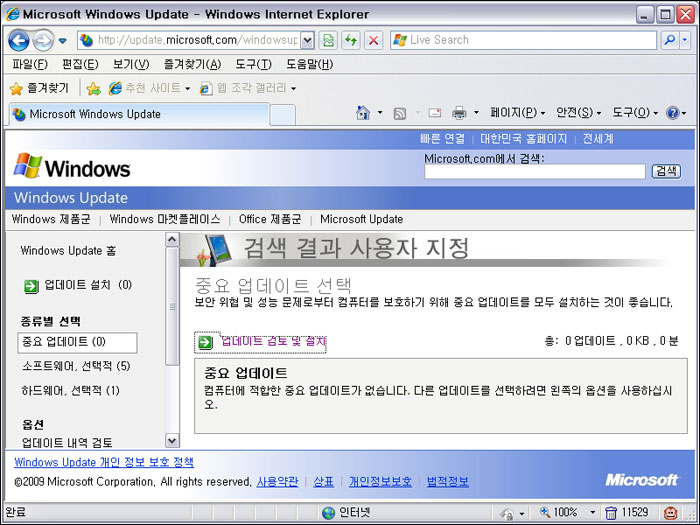The width and height of the screenshot is (700, 525).
Task: Open the 도구(O) command bar menu
Action: (635, 112)
